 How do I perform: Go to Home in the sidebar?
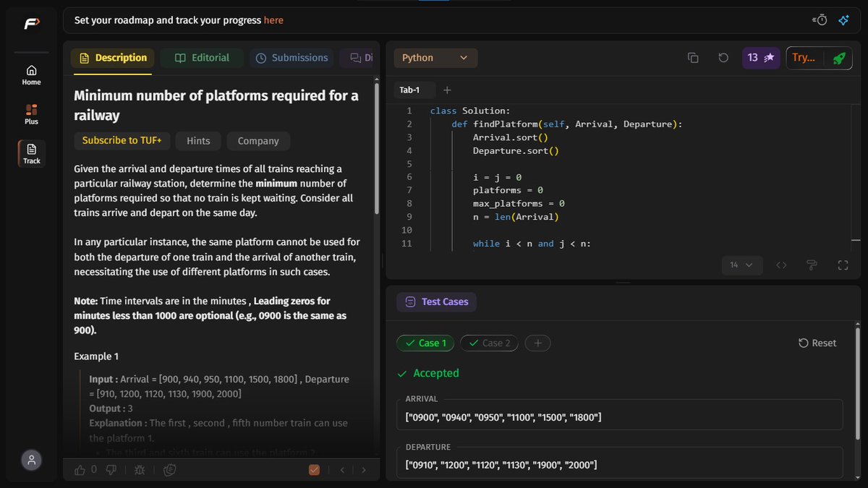pos(31,75)
